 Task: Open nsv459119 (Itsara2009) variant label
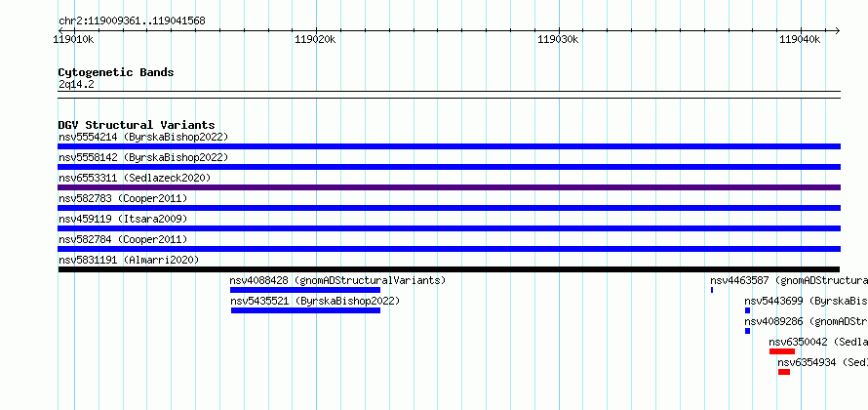pyautogui.click(x=123, y=219)
